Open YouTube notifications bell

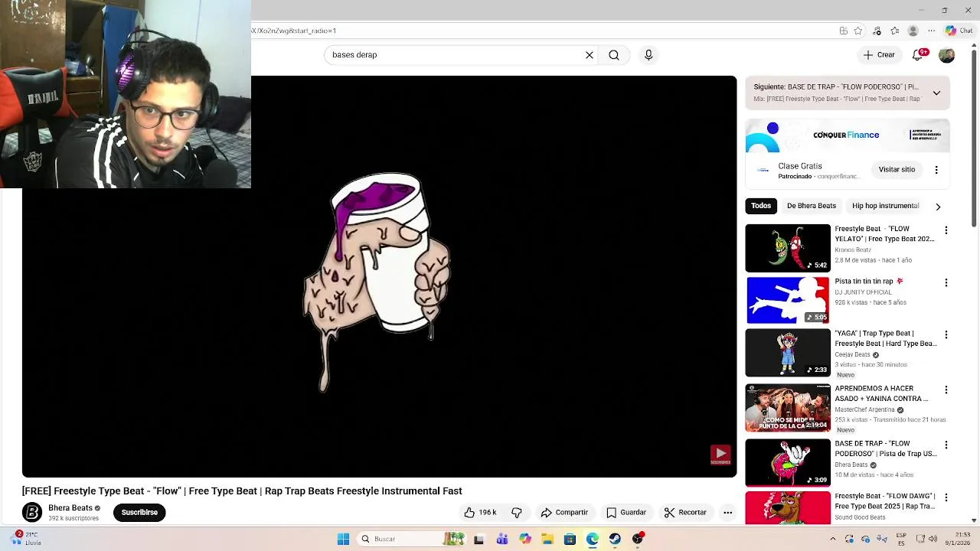coord(918,55)
